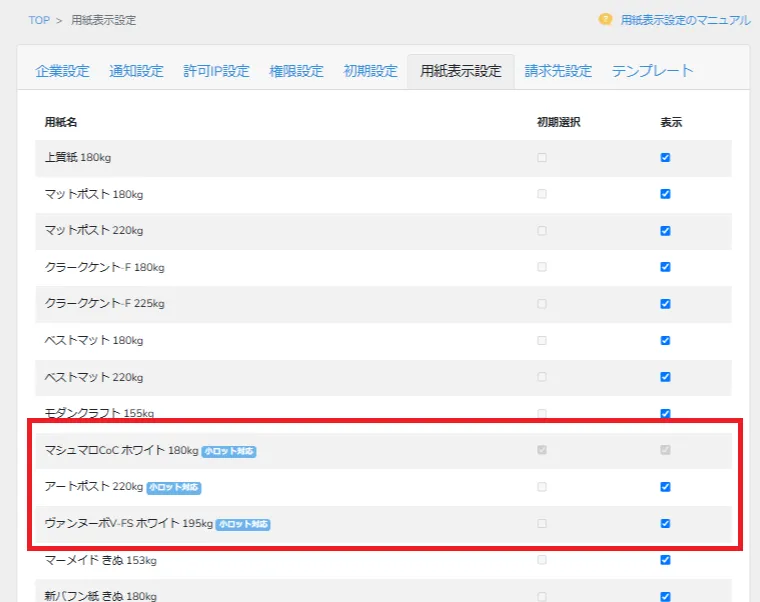
Task: Enable 初期選択 for マットポスト 220kg
Action: 542,231
